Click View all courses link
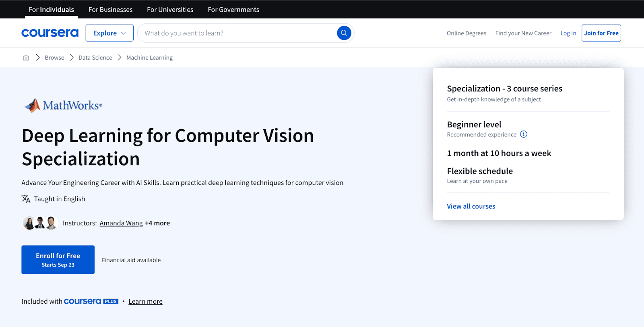The width and height of the screenshot is (644, 327). 471,206
